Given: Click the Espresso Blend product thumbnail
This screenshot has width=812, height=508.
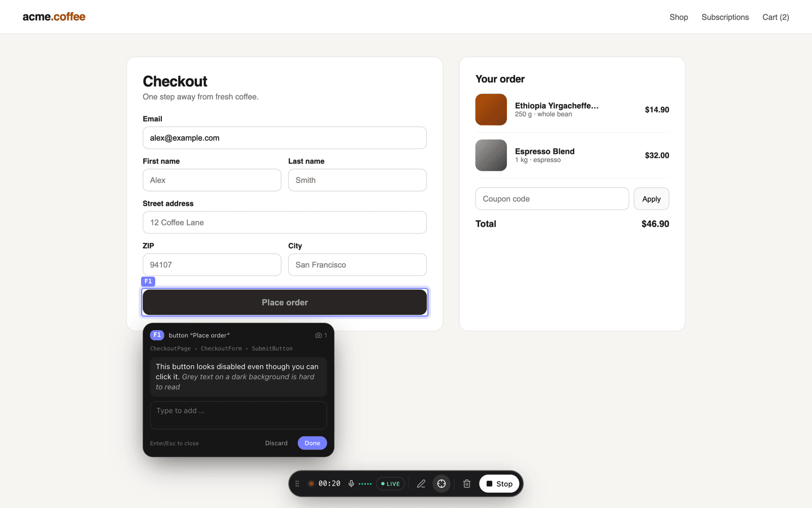Looking at the screenshot, I should click(x=491, y=155).
